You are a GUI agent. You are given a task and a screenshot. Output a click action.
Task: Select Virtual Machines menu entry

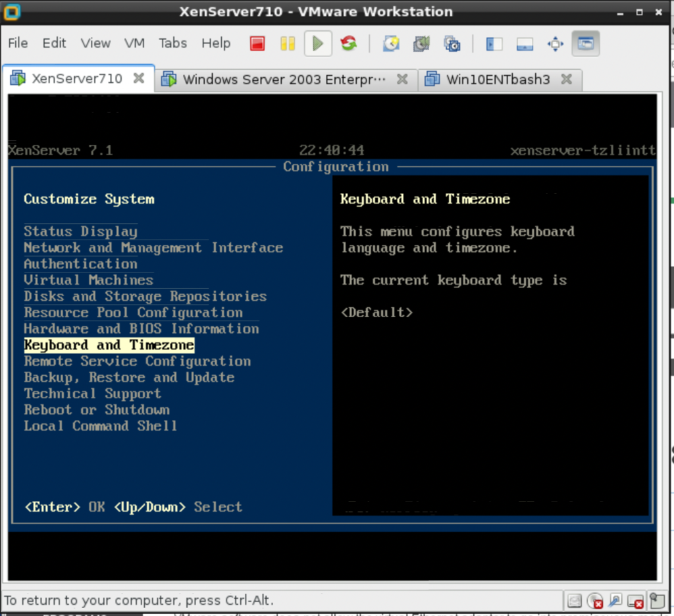coord(89,280)
